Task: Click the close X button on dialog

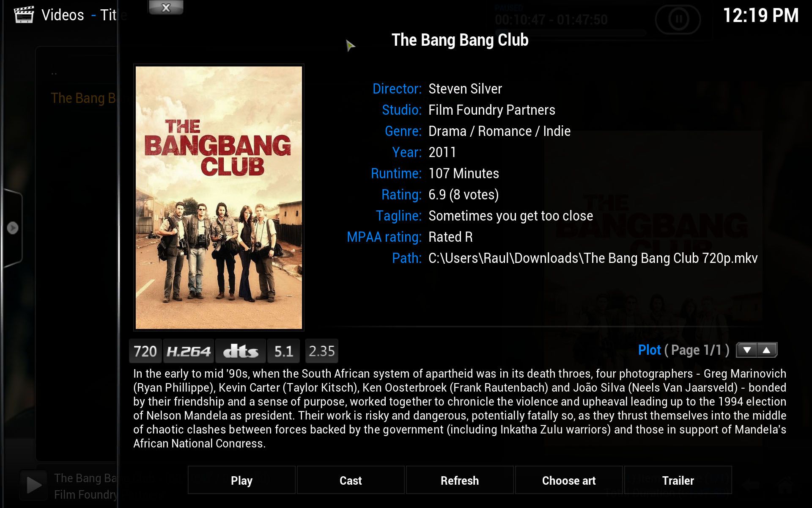Action: tap(165, 7)
